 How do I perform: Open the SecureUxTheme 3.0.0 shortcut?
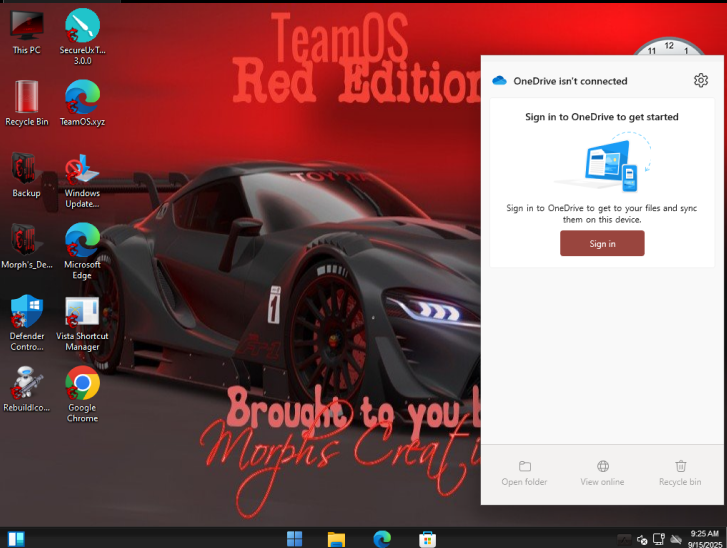coord(82,37)
